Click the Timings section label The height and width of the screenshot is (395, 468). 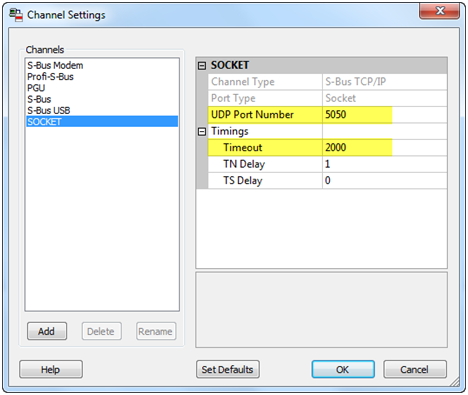[230, 131]
